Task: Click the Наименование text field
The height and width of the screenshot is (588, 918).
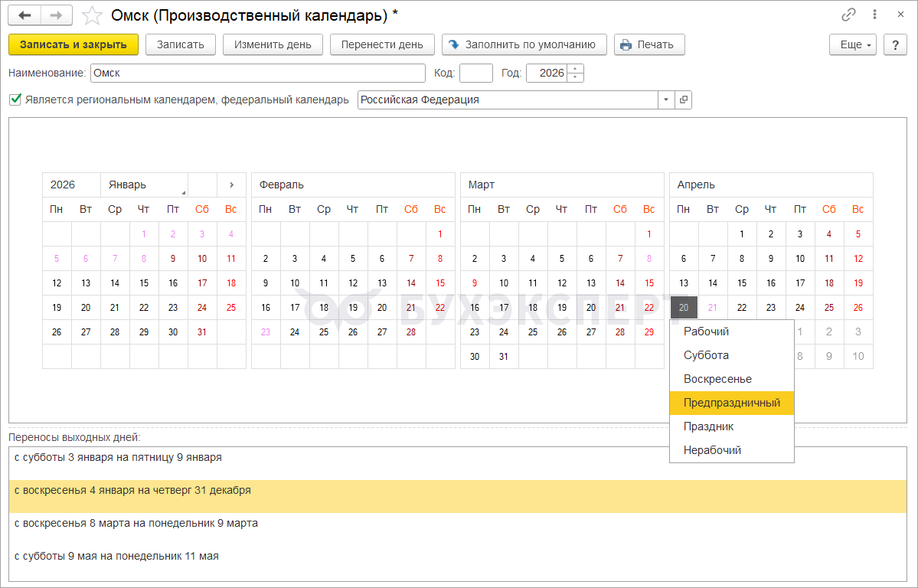Action: [257, 73]
